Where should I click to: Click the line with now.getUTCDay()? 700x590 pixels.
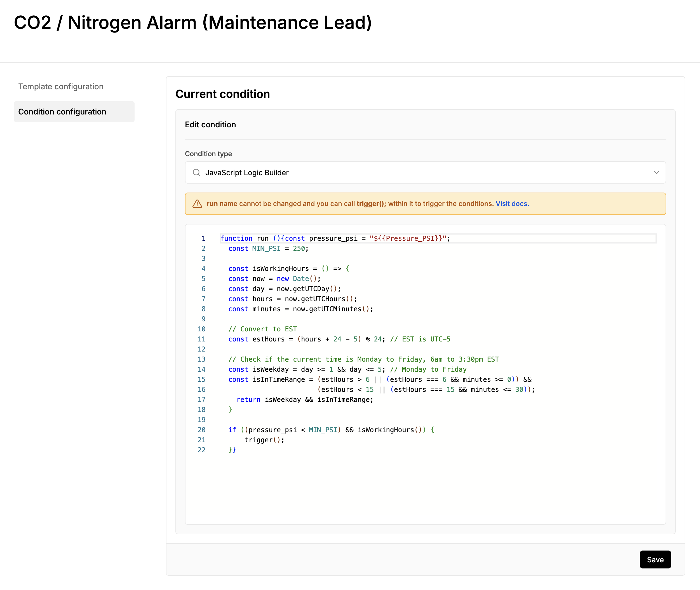pos(285,289)
